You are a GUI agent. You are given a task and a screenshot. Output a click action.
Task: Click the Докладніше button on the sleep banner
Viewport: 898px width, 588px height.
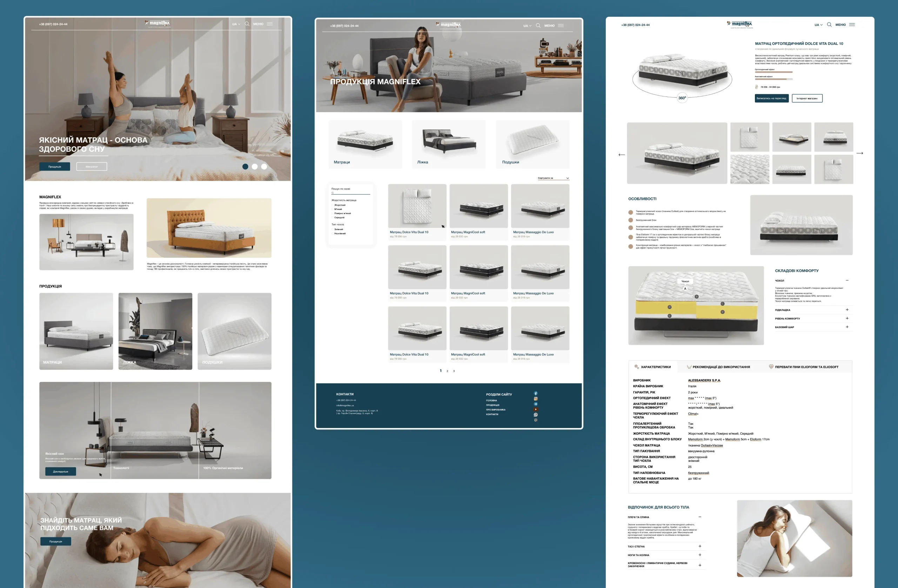click(x=60, y=472)
